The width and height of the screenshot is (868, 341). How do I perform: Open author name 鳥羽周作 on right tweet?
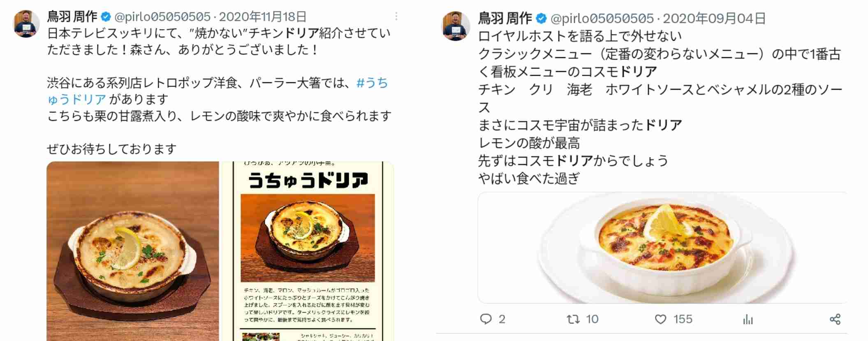tap(505, 19)
